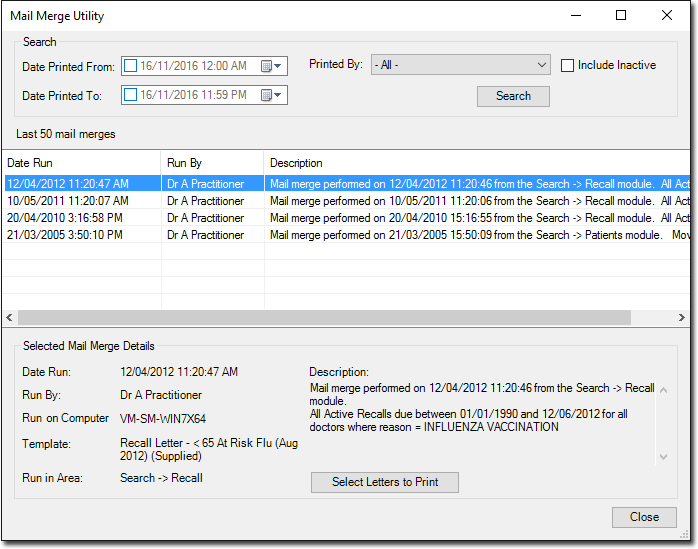
Task: Open the Date Printed From calendar picker
Action: (x=271, y=66)
